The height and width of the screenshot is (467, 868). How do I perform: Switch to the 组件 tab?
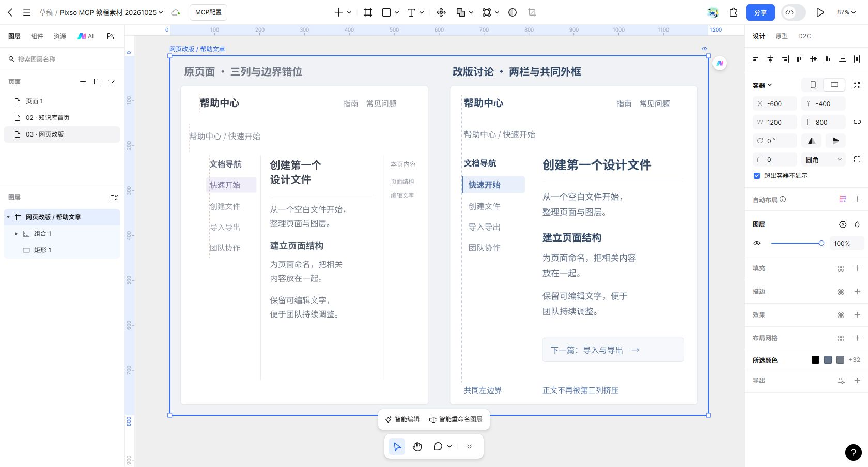(37, 36)
